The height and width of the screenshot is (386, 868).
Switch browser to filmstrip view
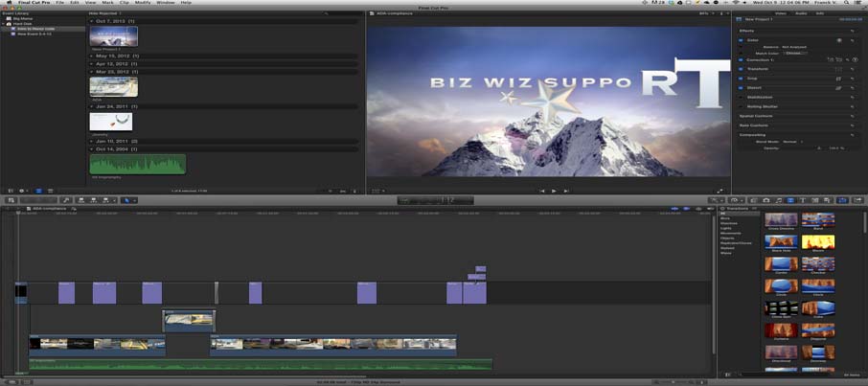[x=38, y=191]
